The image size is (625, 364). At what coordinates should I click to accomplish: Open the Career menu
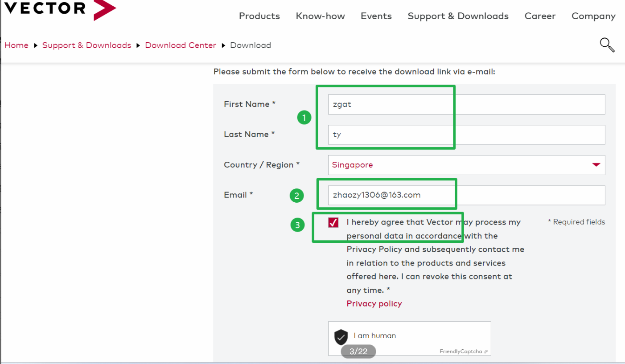click(x=540, y=16)
